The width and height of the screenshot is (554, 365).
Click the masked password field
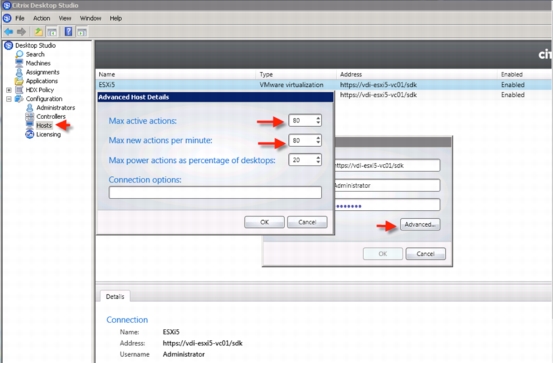(387, 205)
